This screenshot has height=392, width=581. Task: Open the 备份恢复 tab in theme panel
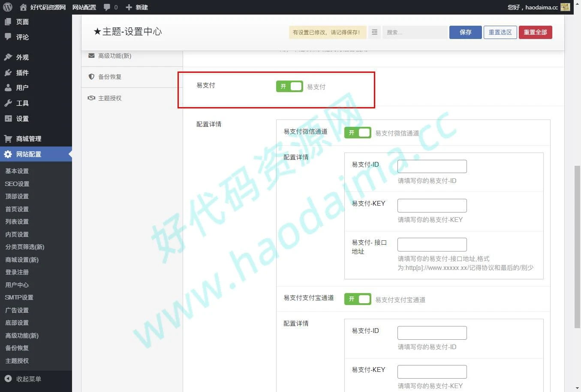point(110,77)
